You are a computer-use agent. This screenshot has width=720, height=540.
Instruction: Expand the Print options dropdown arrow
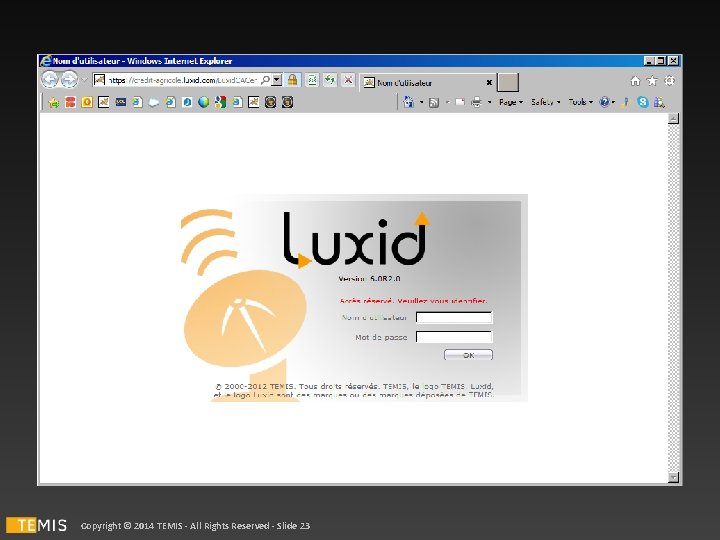(489, 102)
